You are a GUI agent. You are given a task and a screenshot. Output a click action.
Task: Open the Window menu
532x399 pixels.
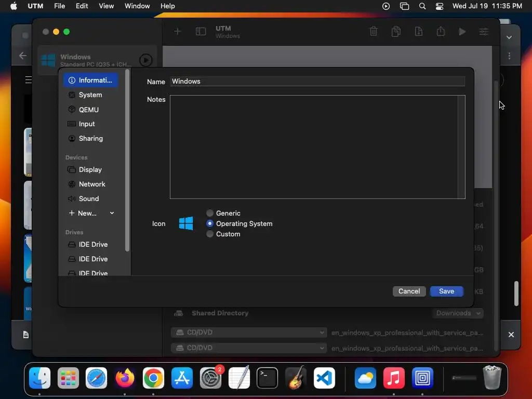(137, 6)
